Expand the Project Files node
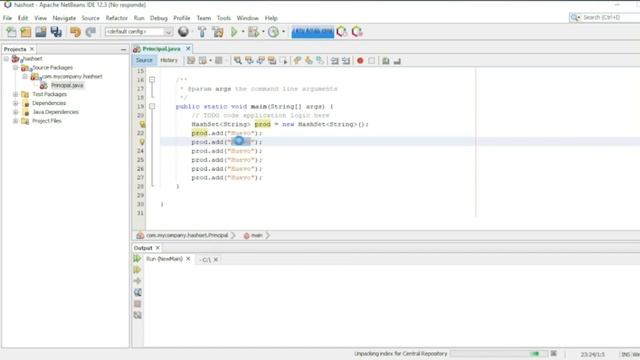Viewport: 640px width, 360px height. (16, 121)
